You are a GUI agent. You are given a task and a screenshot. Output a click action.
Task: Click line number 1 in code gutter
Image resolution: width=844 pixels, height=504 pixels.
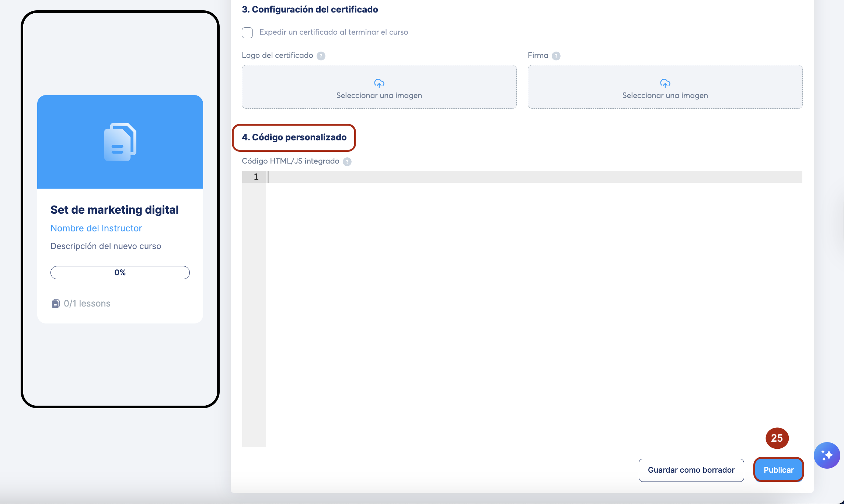coord(256,177)
